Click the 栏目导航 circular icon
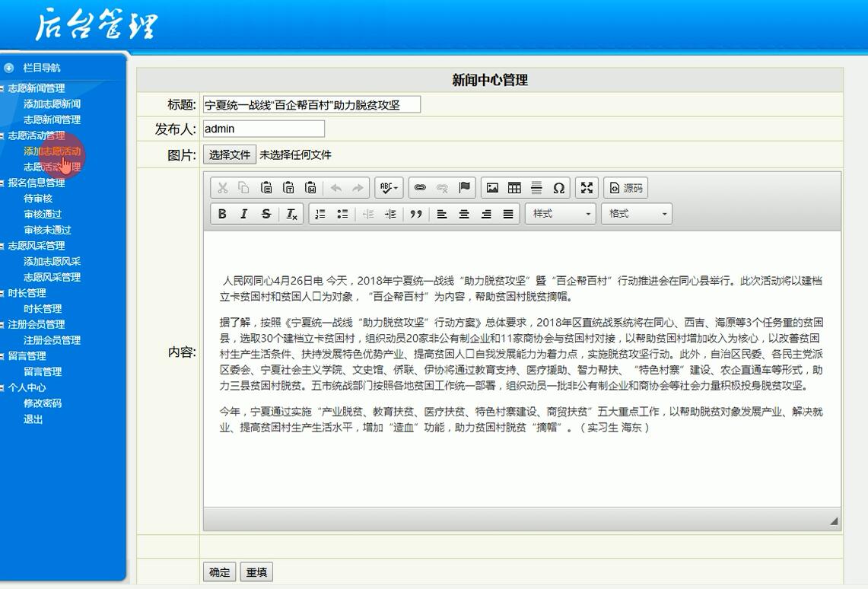 pyautogui.click(x=9, y=68)
